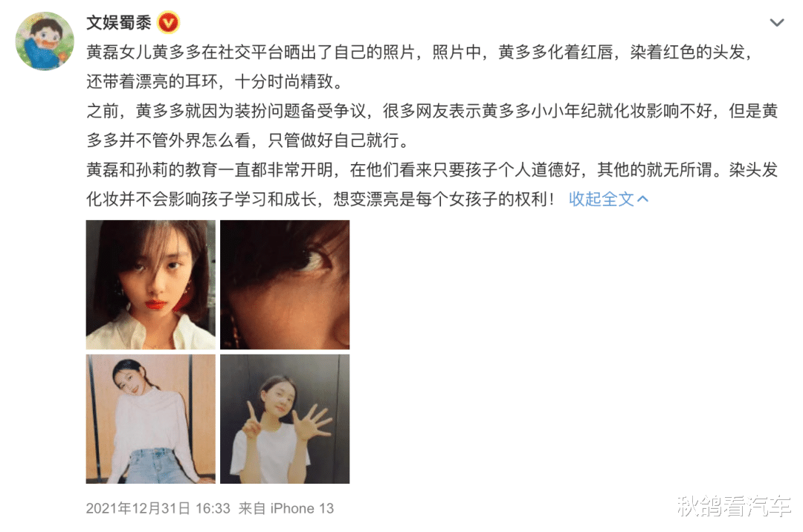Screen dimensions: 803x532
Task: Click the 2021年12月31日 16:33 timestamp
Action: [x=158, y=508]
